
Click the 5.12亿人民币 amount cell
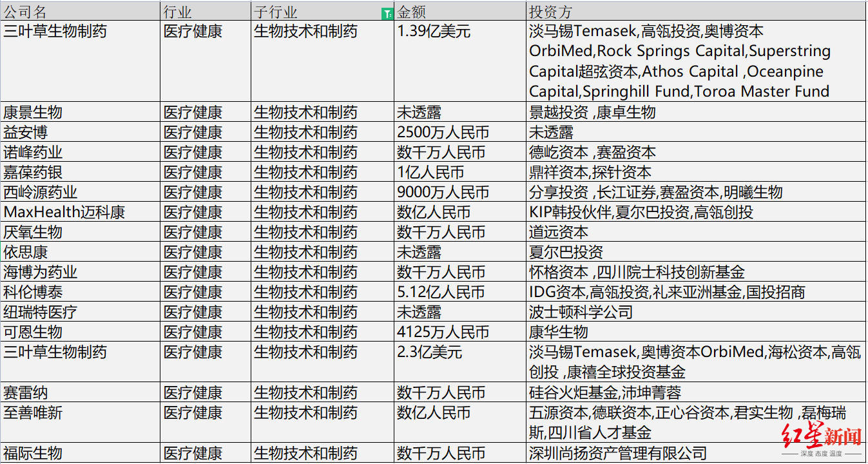[459, 292]
